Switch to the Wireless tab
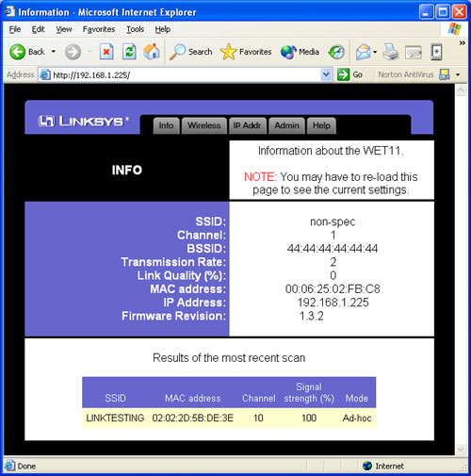Image resolution: width=471 pixels, height=476 pixels. pyautogui.click(x=204, y=125)
